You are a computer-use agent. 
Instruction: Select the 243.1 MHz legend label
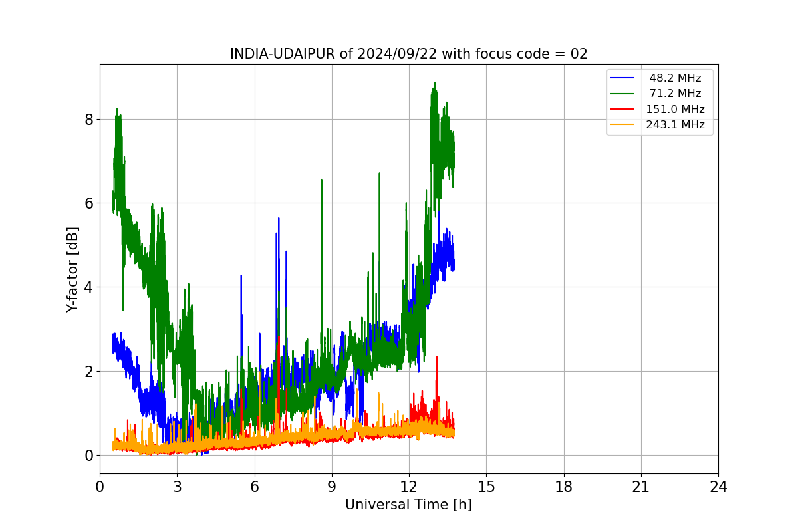click(x=675, y=125)
